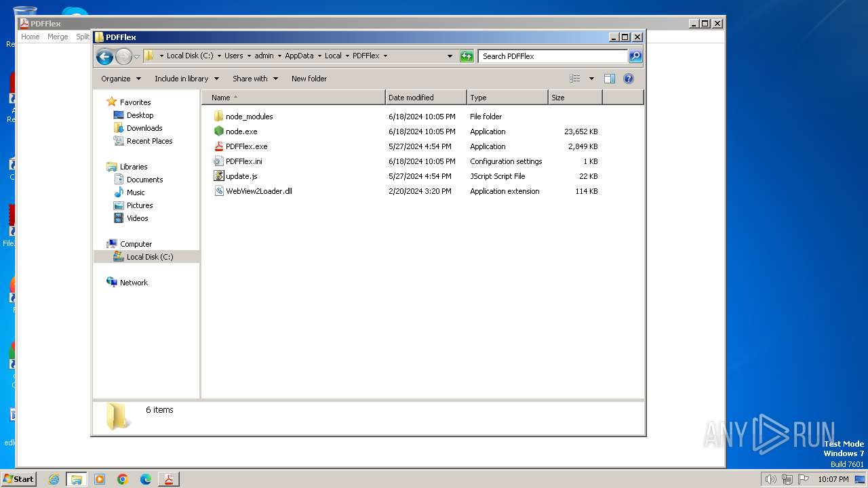Image resolution: width=868 pixels, height=488 pixels.
Task: Open the Organize menu
Action: pyautogui.click(x=121, y=79)
